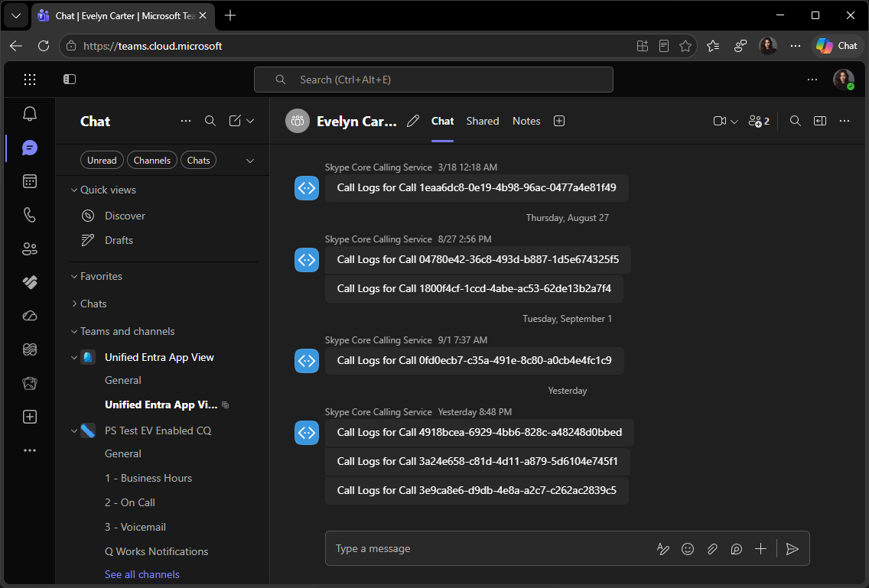The width and height of the screenshot is (869, 588).
Task: Open the 1 - Business Hours channel
Action: pyautogui.click(x=148, y=478)
